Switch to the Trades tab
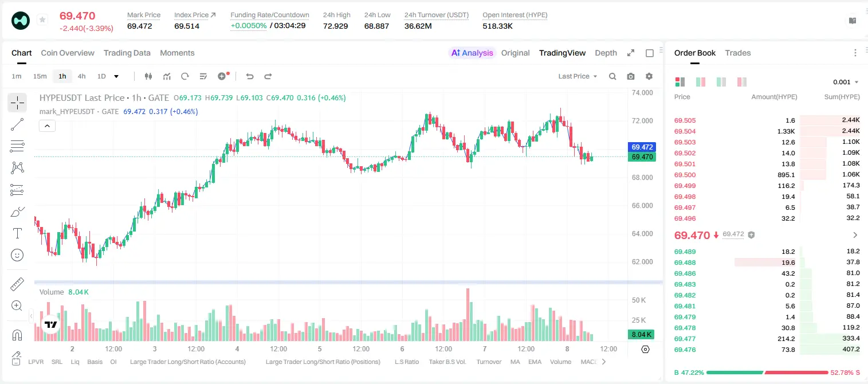868x384 pixels. pos(738,53)
